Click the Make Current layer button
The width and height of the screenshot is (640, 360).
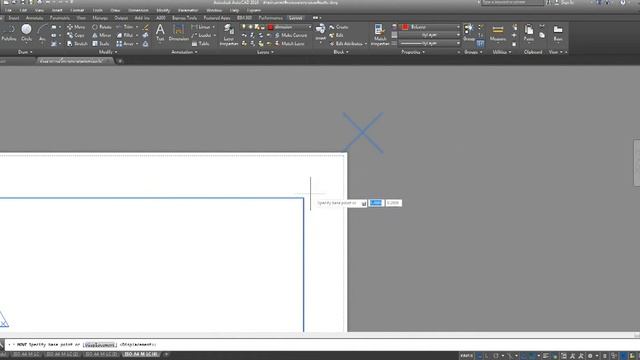pos(290,35)
